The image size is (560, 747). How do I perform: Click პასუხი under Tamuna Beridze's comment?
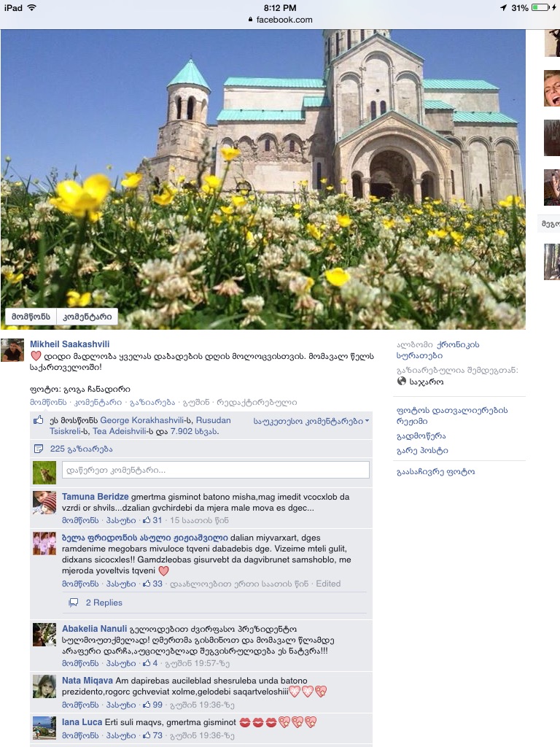[121, 520]
